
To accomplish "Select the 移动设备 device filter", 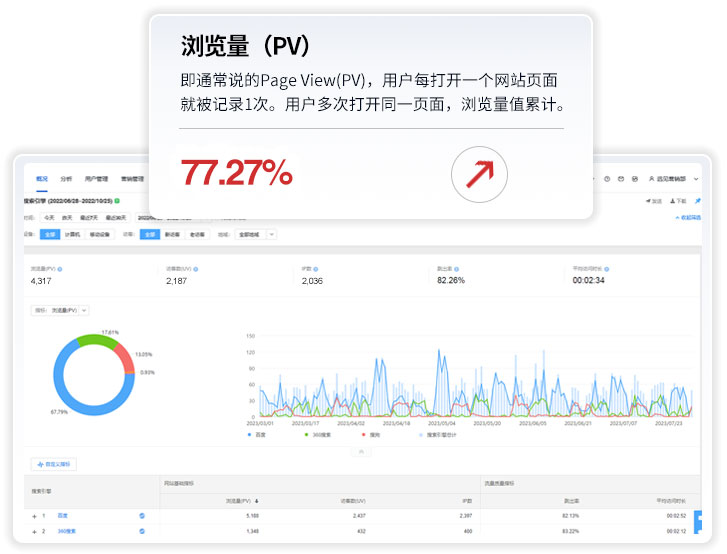I will click(x=100, y=234).
